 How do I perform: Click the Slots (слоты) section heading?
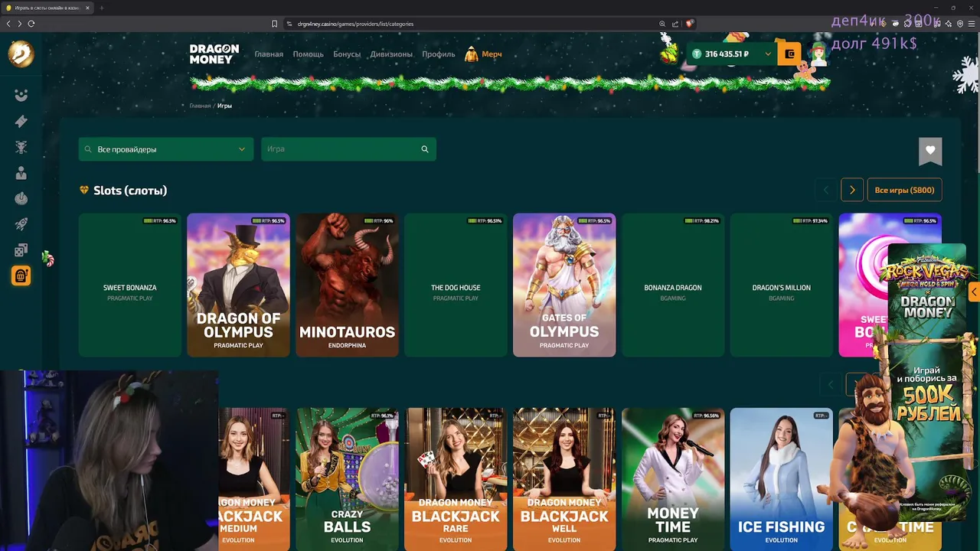pos(130,191)
